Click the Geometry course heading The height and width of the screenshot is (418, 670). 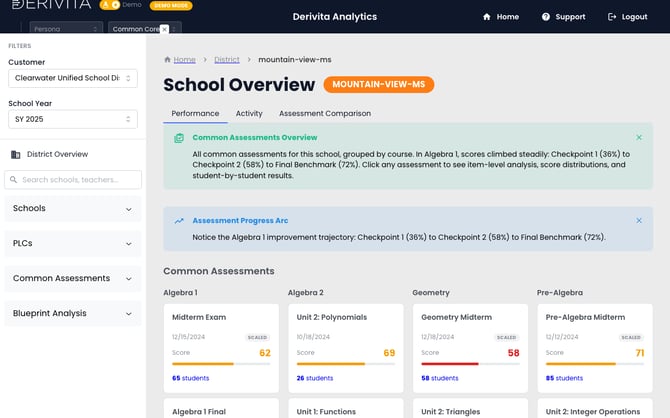(x=431, y=293)
